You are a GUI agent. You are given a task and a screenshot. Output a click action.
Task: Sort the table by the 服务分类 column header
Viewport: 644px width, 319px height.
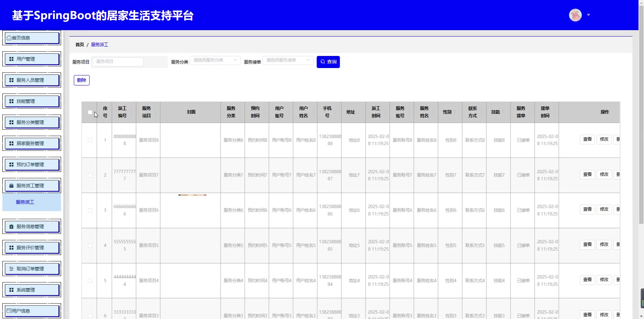[x=232, y=112]
